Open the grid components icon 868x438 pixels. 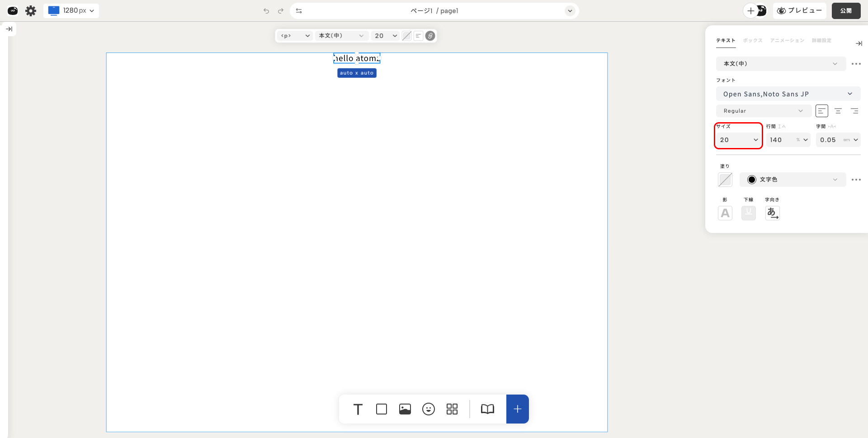[x=452, y=409]
